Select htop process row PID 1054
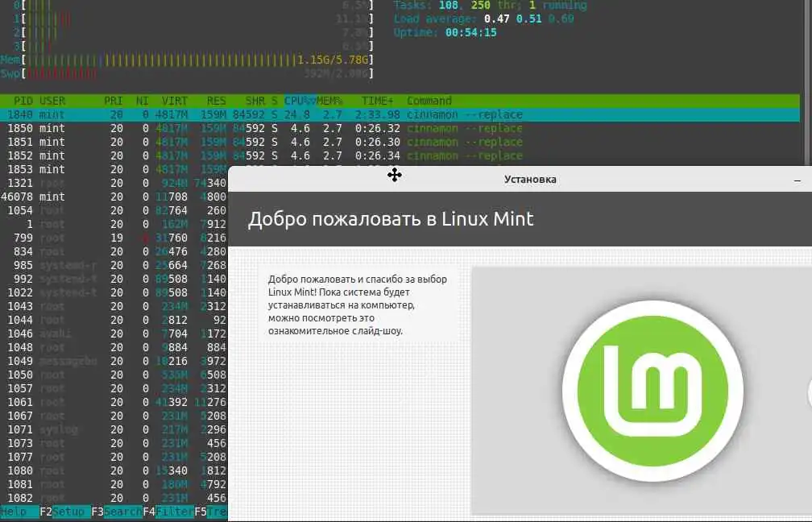 [114, 210]
